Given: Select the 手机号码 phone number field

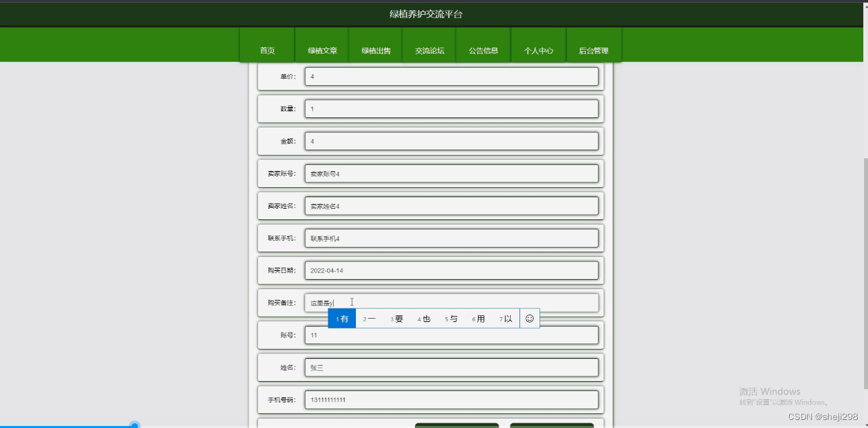Looking at the screenshot, I should click(x=451, y=399).
